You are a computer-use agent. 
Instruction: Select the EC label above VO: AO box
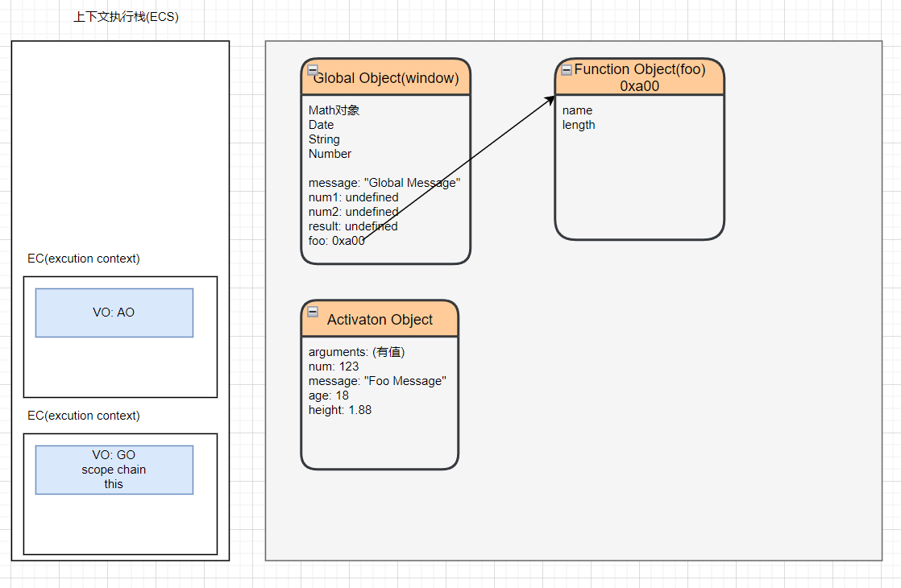click(84, 259)
